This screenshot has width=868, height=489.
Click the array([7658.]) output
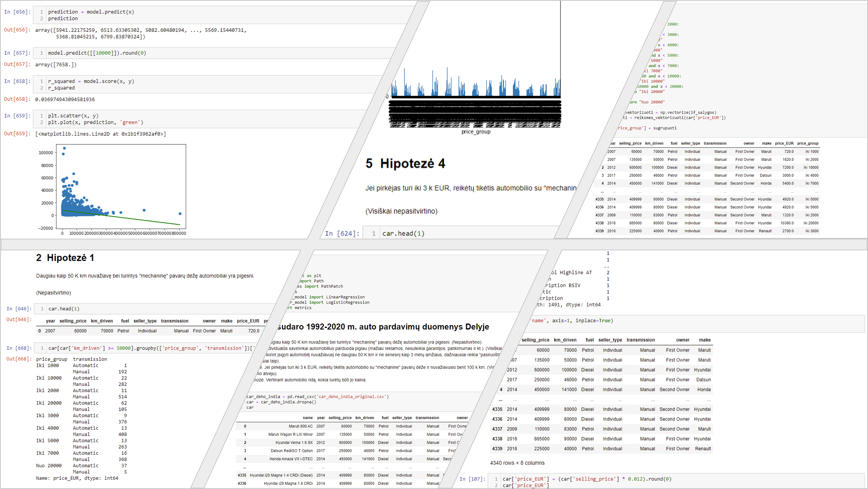pos(56,64)
